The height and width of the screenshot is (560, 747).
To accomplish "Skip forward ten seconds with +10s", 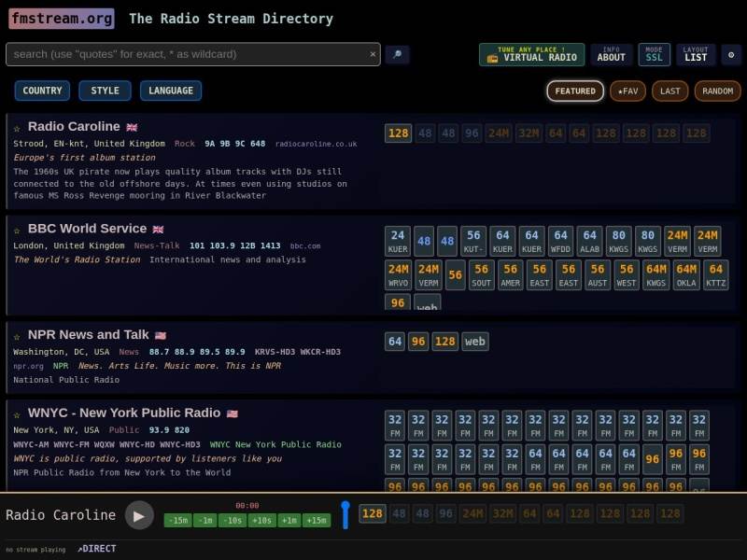I will coord(261,521).
